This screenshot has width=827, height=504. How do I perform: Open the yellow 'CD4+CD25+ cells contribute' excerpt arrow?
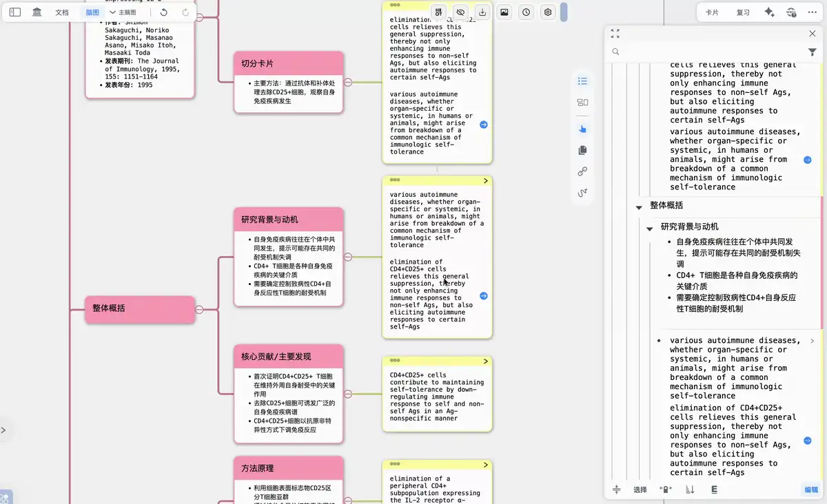pos(486,361)
